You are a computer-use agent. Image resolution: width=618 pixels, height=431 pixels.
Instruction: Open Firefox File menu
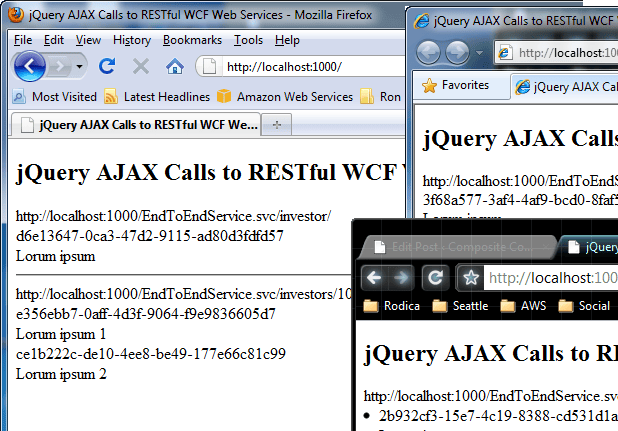(23, 40)
